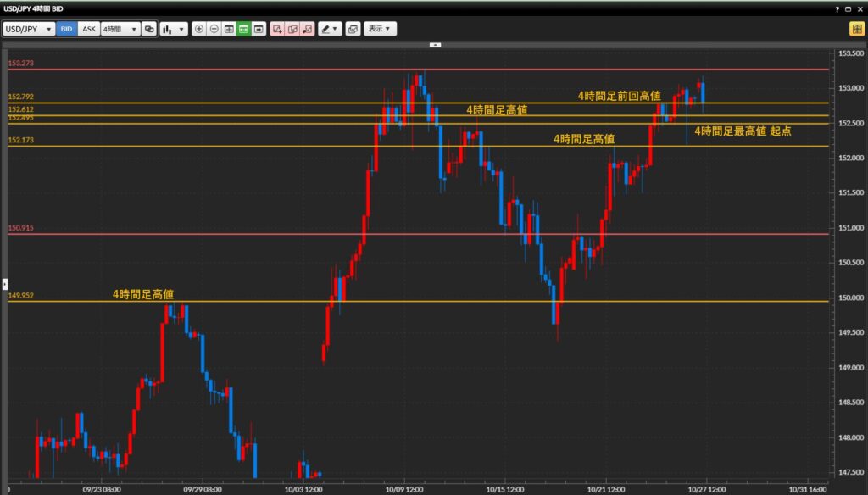Open the help question mark icon
This screenshot has height=495, width=868.
(837, 8)
